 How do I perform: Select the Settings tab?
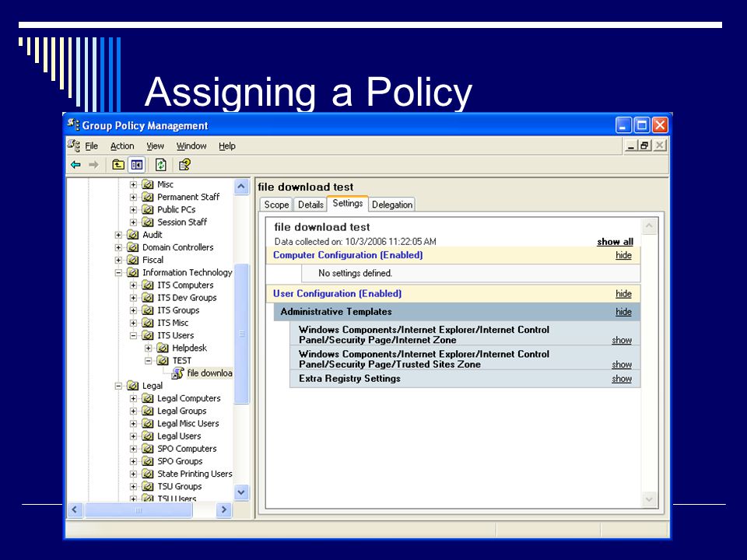point(348,203)
